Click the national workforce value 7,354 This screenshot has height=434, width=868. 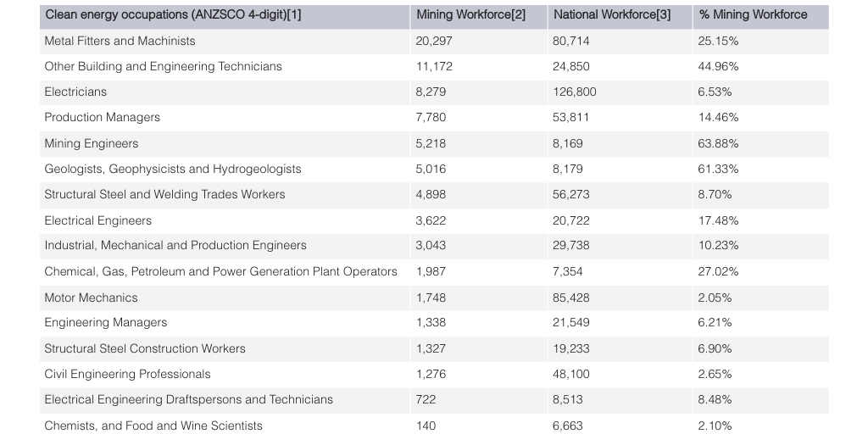(567, 271)
